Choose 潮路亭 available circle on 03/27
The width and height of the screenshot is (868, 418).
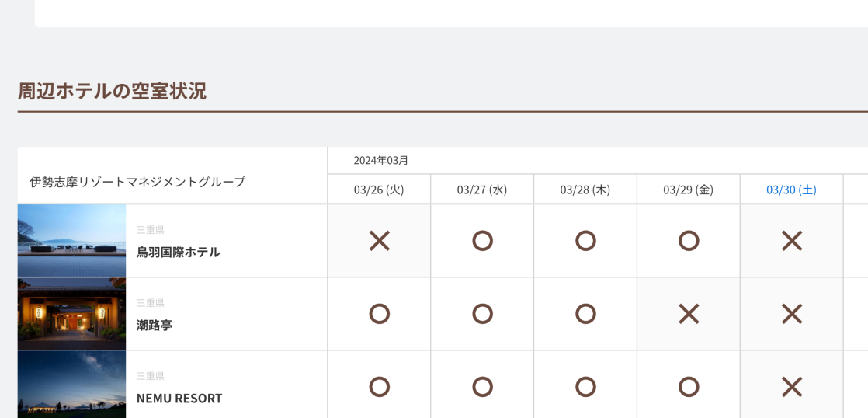point(482,314)
